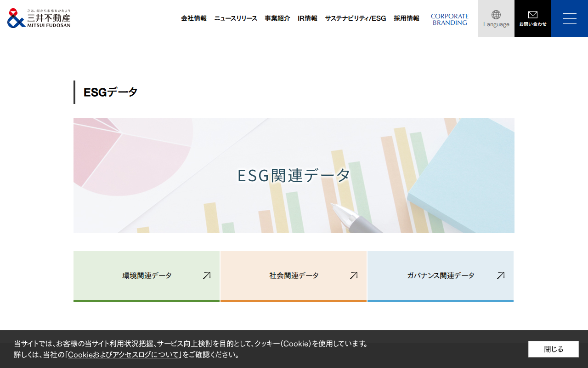Screen dimensions: 588x368
Task: Open the 環境関連データ card
Action: tap(147, 276)
